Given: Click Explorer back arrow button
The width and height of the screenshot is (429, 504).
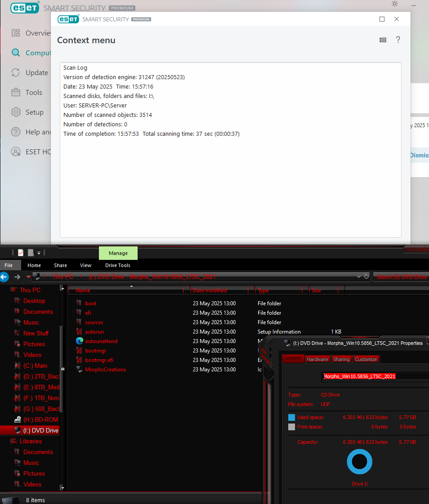Looking at the screenshot, I should point(4,277).
